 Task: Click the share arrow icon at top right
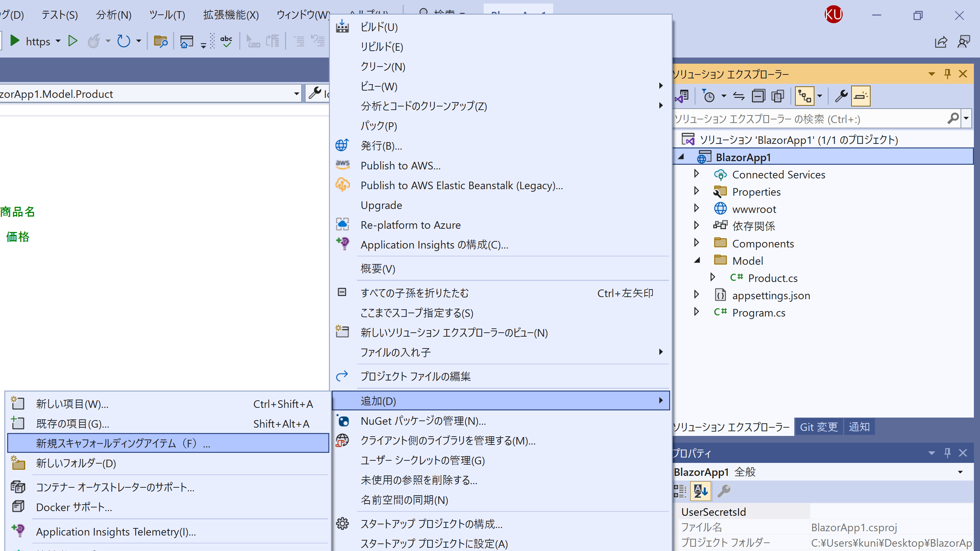pyautogui.click(x=941, y=41)
